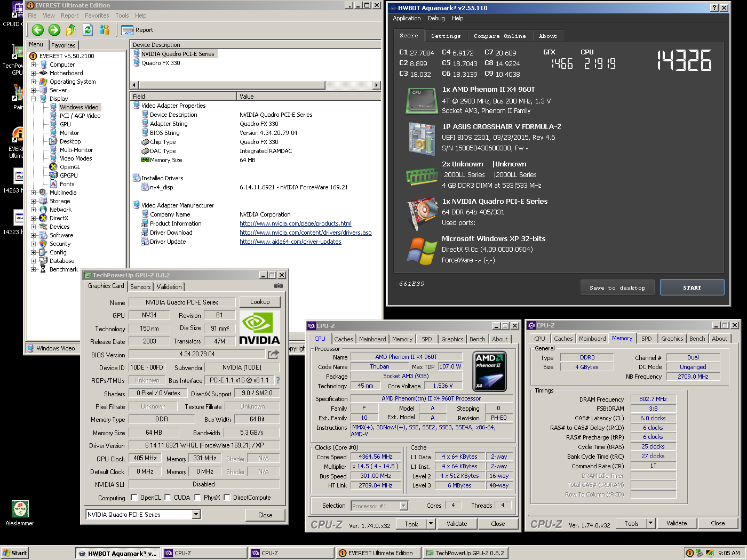Switch to SPD tab in CPU-Z Memory window

point(646,339)
